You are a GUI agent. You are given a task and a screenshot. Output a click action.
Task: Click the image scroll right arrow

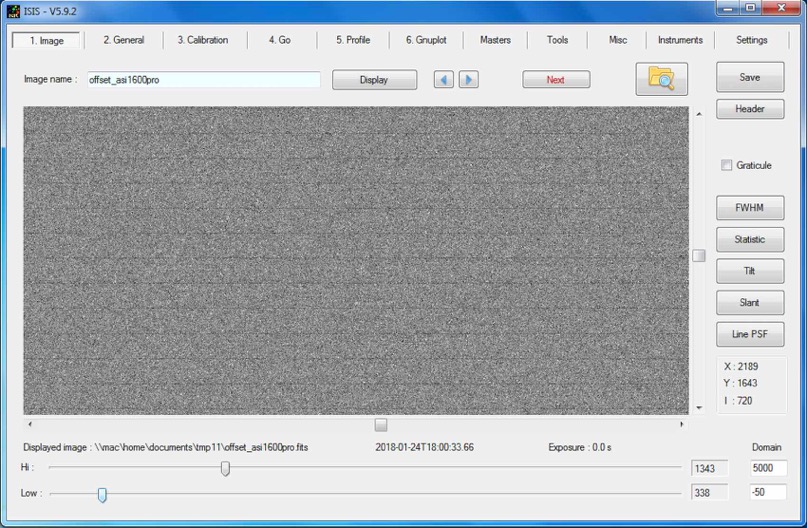pyautogui.click(x=681, y=424)
